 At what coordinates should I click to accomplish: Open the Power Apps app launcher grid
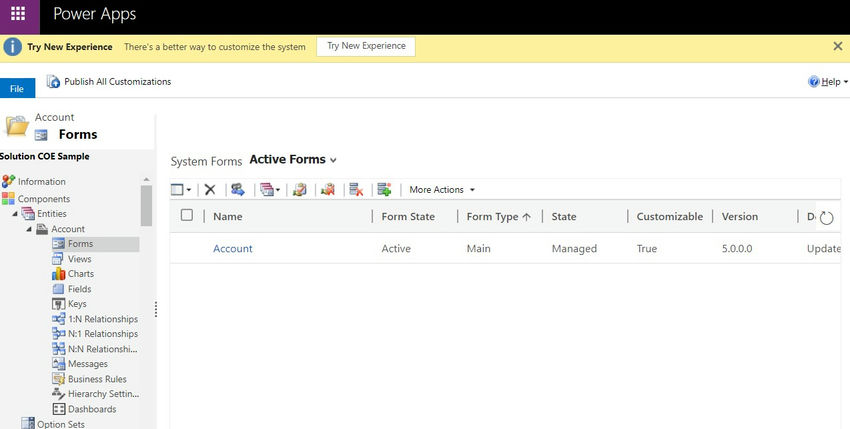(x=18, y=14)
